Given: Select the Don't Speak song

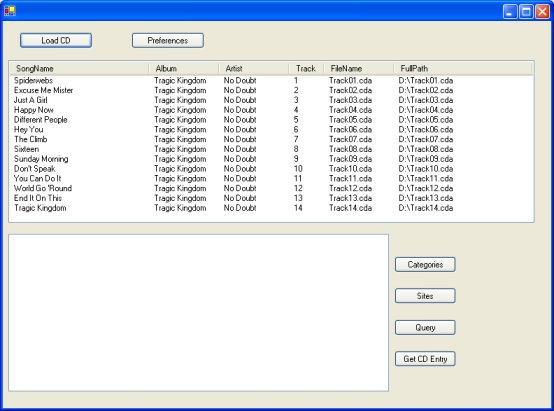Looking at the screenshot, I should click(35, 169).
